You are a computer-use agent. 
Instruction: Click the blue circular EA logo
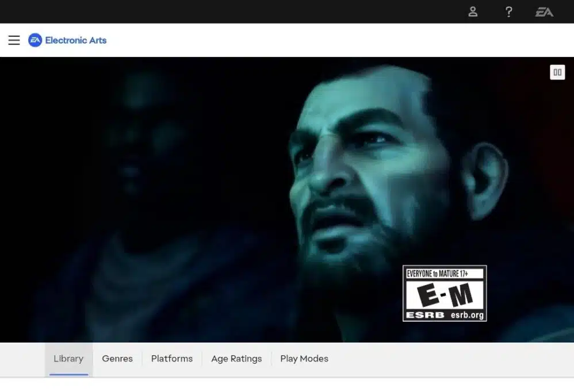(35, 40)
